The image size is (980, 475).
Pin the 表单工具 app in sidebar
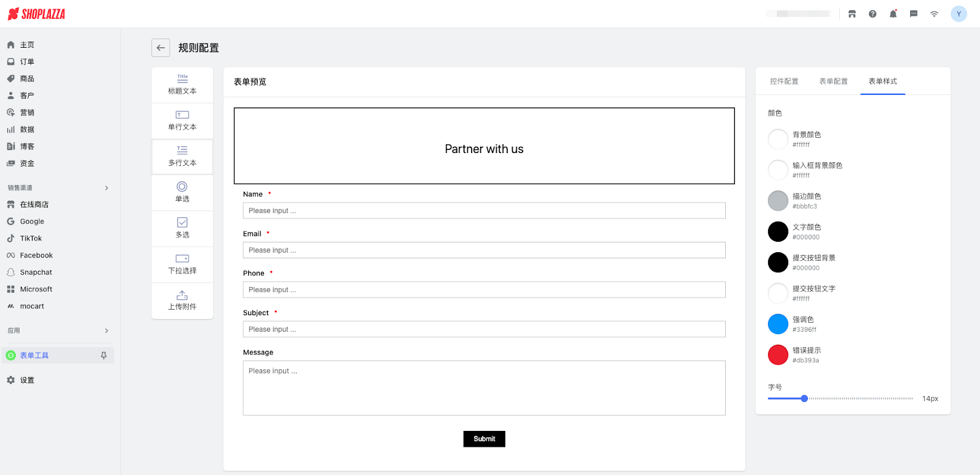[104, 356]
